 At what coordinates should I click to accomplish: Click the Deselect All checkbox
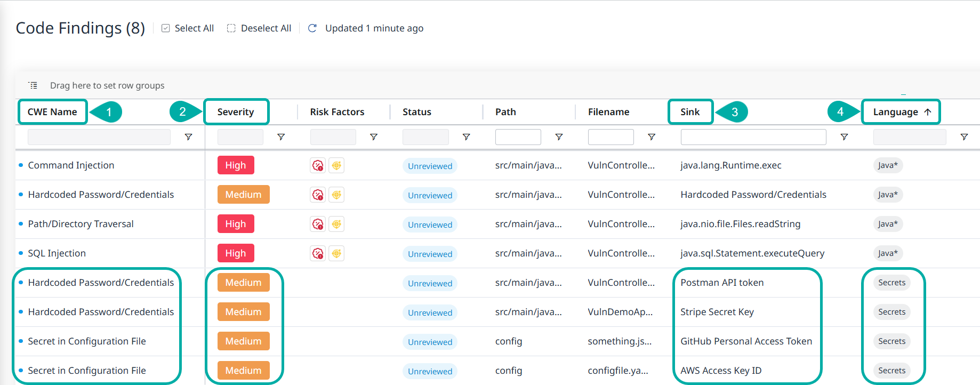(231, 28)
